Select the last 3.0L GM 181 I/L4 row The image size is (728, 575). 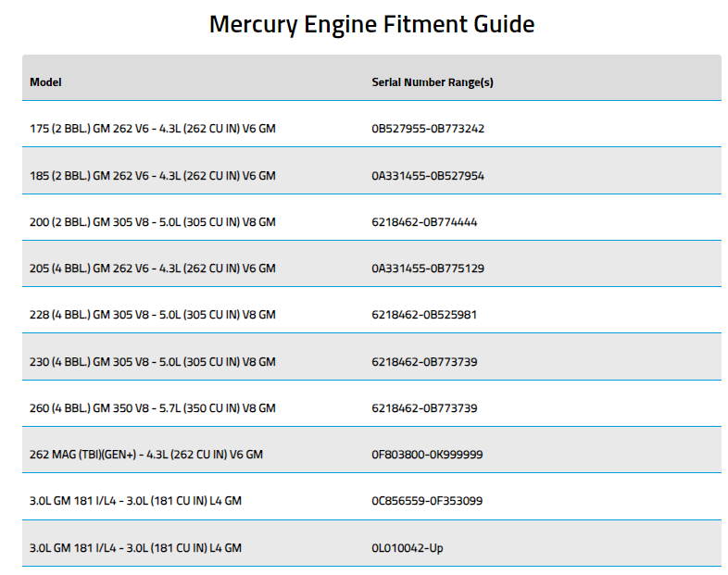pos(371,544)
